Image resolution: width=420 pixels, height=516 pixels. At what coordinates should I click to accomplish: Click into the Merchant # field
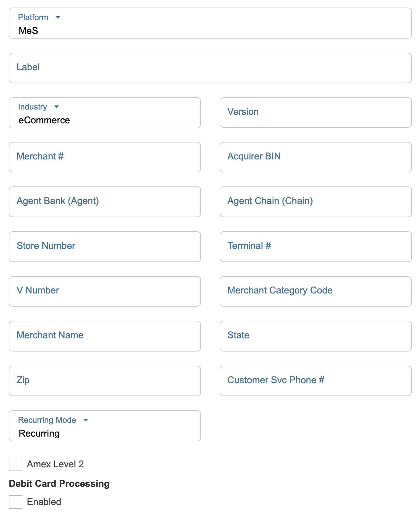pos(105,157)
